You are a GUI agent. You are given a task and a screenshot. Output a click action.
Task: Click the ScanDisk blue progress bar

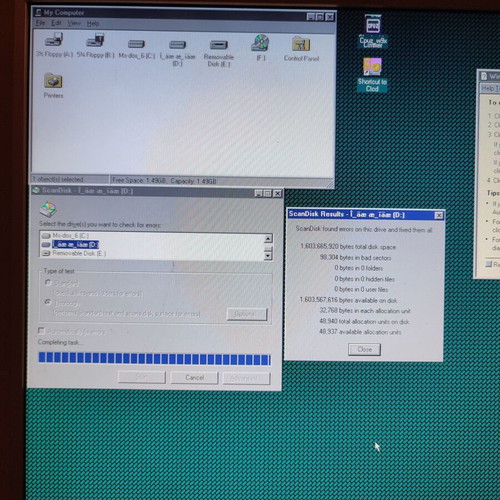(154, 359)
